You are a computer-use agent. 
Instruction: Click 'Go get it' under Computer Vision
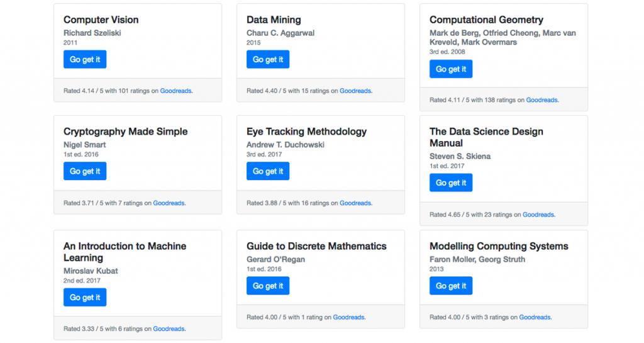pos(85,60)
